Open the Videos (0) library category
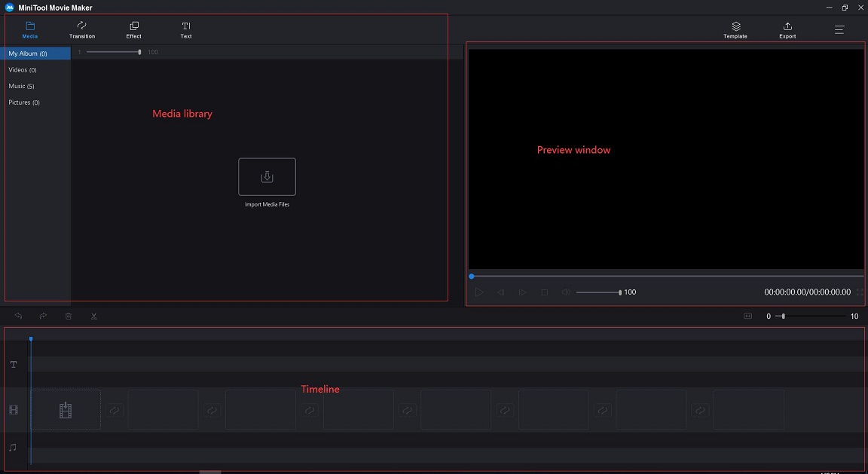 23,69
